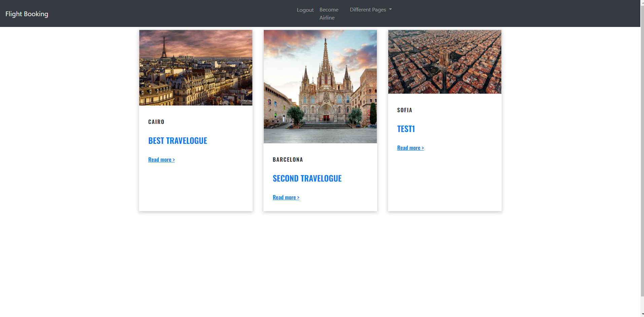Open the Cairo card's Paris skyline image
Image resolution: width=644 pixels, height=317 pixels.
[196, 68]
